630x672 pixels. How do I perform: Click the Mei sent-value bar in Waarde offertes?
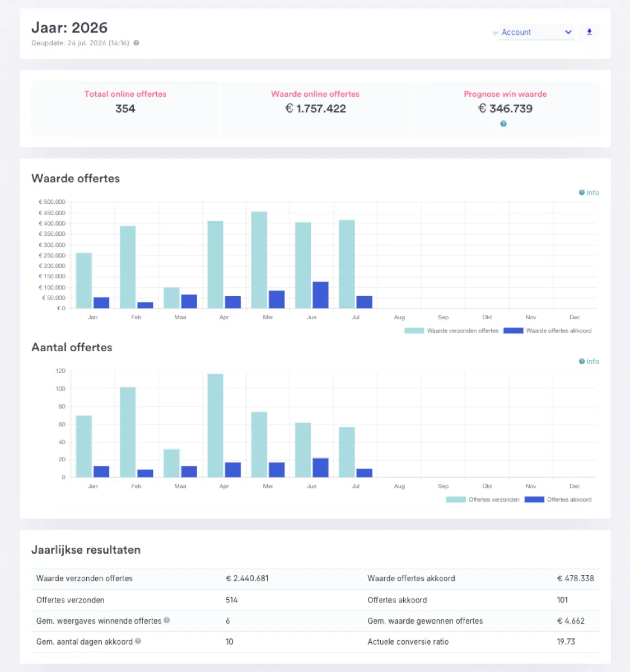tap(259, 260)
